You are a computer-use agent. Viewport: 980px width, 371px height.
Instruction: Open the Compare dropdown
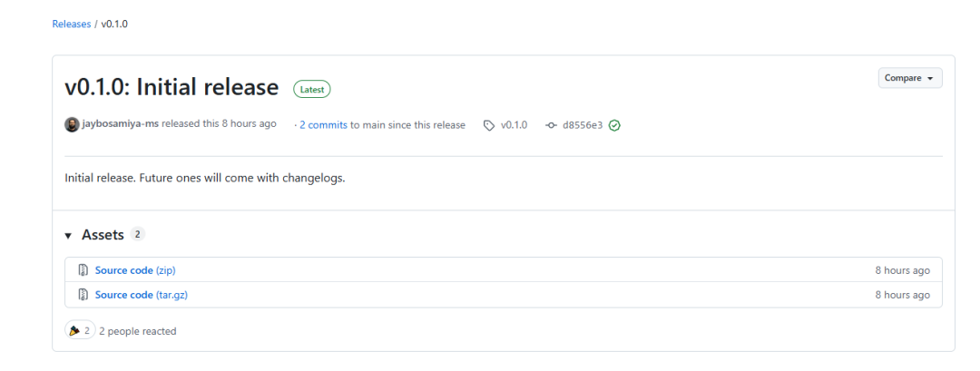pos(910,78)
